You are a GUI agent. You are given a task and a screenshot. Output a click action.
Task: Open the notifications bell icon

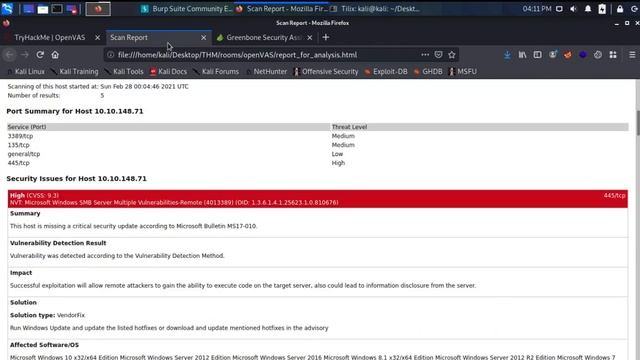point(588,9)
